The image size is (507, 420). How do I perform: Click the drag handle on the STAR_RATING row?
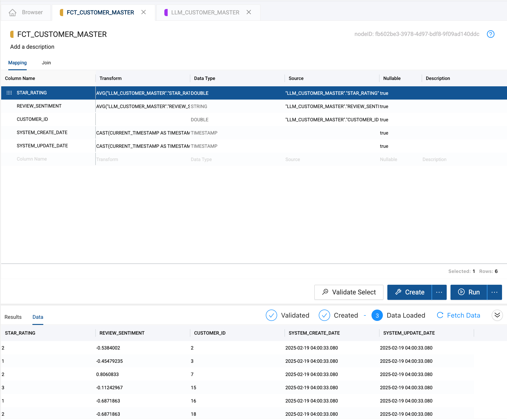click(9, 93)
